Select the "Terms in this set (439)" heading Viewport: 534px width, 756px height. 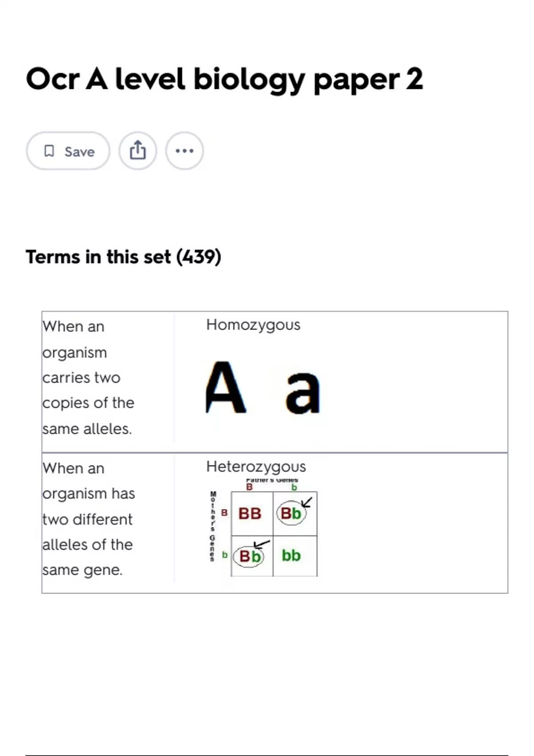123,257
